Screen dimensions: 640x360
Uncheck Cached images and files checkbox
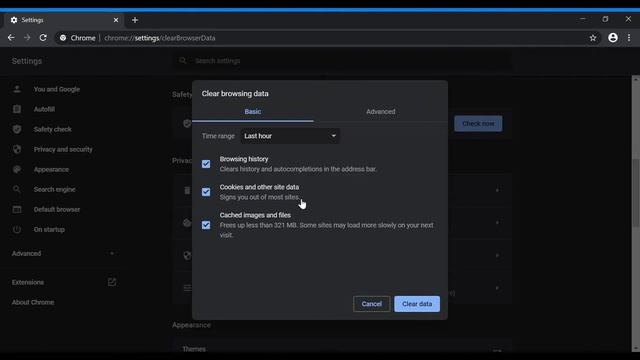[x=206, y=225]
